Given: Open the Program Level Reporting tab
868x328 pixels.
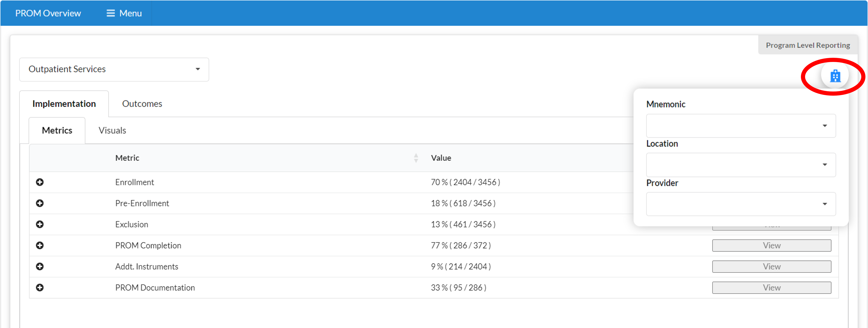Looking at the screenshot, I should [x=808, y=45].
